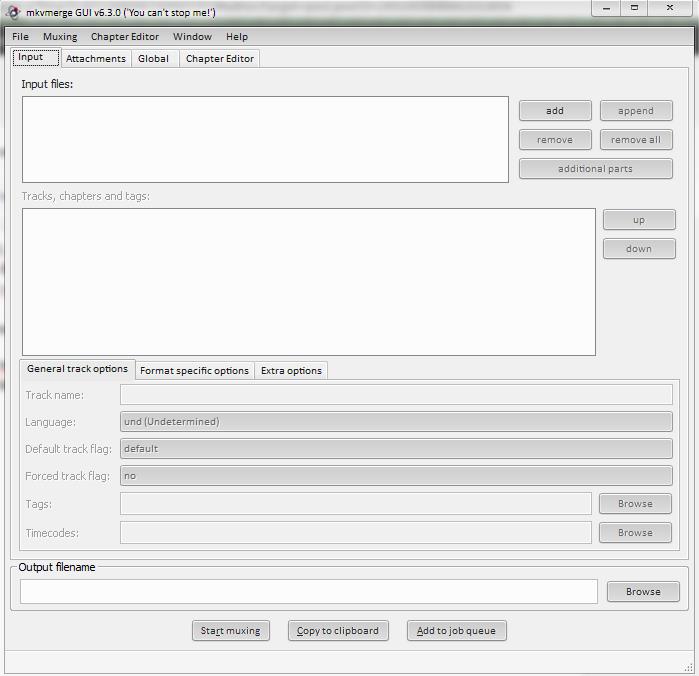Switch to the Global tab
This screenshot has width=699, height=676.
click(x=154, y=59)
